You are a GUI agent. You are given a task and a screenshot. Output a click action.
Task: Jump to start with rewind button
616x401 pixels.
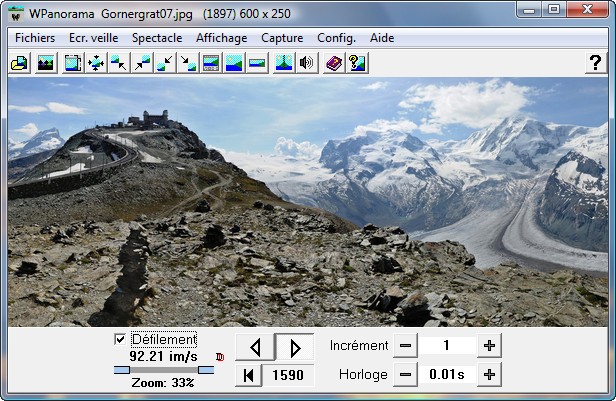click(x=248, y=375)
